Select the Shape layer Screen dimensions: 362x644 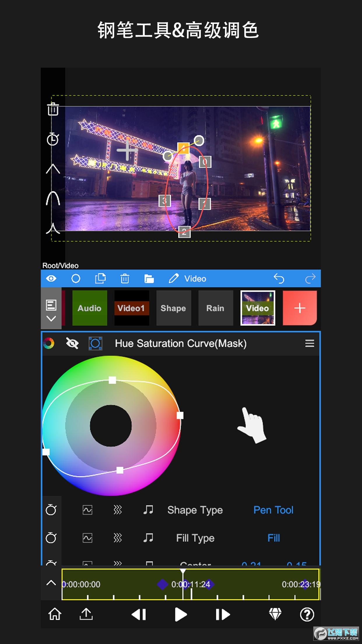click(173, 308)
